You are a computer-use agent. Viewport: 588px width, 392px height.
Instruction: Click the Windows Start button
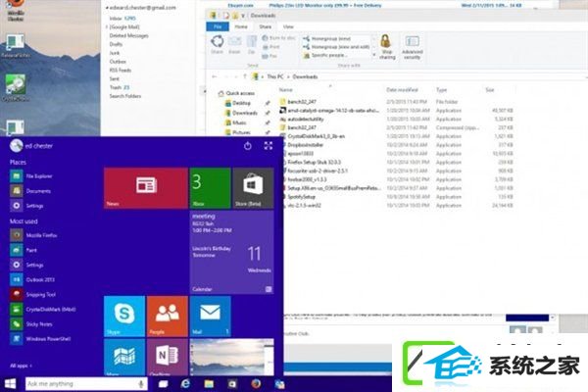(x=11, y=384)
